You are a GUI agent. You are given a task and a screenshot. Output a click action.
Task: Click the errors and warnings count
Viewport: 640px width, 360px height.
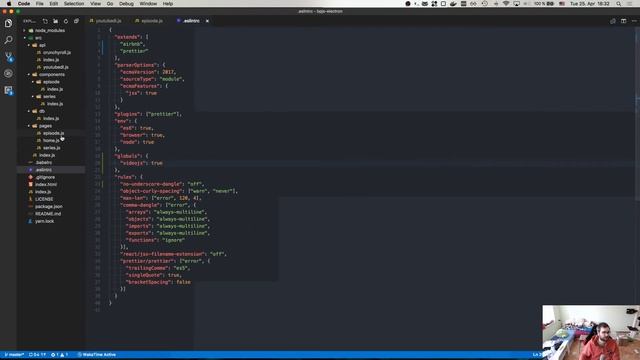point(60,355)
